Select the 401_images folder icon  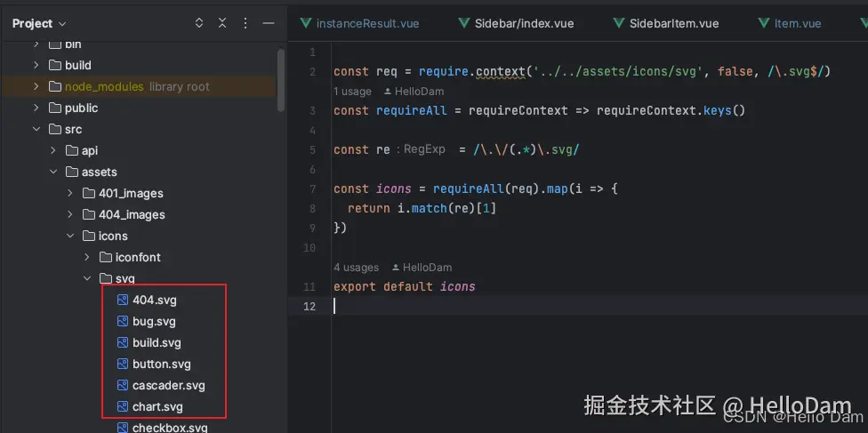(89, 193)
